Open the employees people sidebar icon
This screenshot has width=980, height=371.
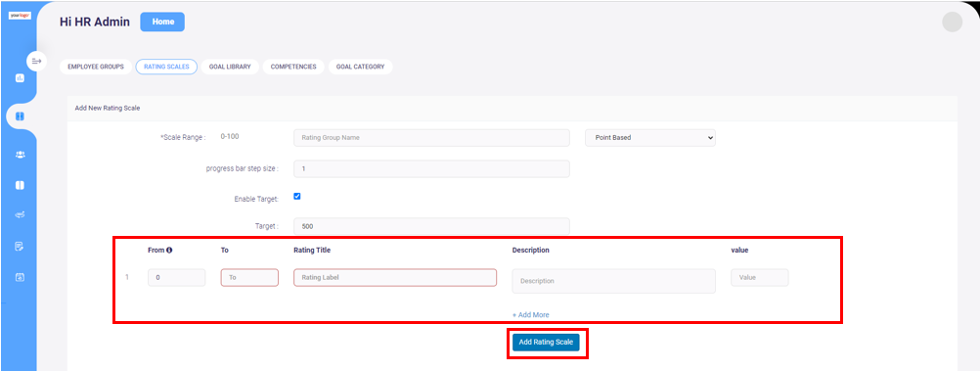tap(20, 154)
